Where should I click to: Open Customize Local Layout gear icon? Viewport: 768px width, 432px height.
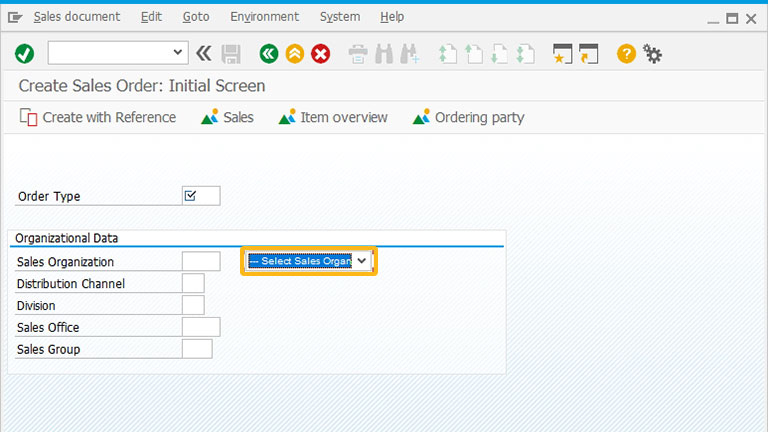652,54
